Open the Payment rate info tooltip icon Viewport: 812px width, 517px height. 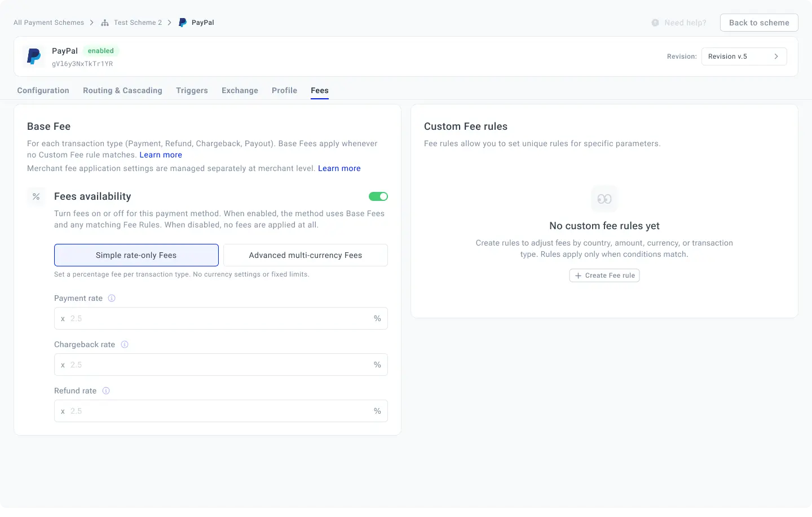[x=112, y=298]
